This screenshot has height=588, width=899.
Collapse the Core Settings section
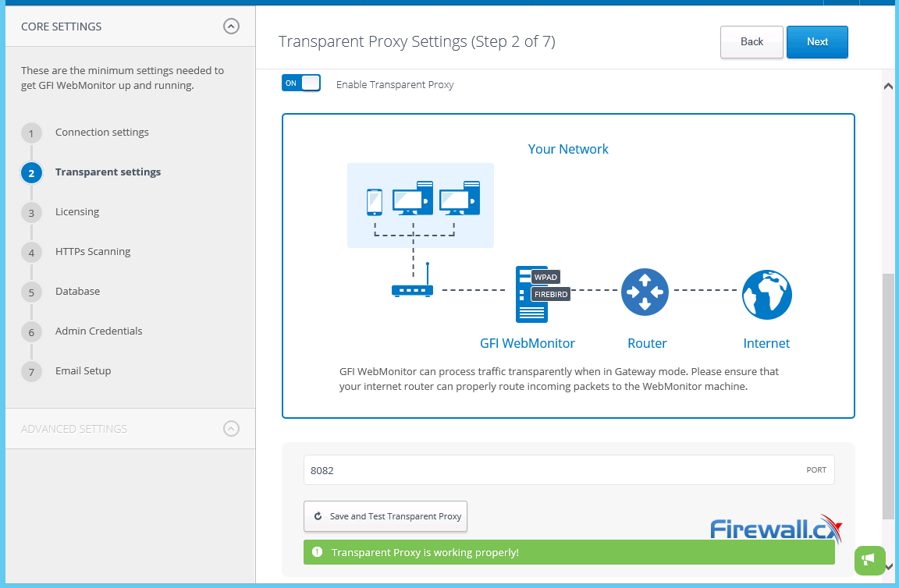coord(231,27)
